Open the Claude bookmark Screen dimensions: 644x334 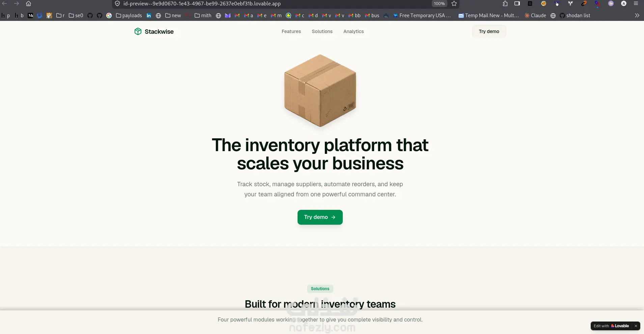pos(535,16)
